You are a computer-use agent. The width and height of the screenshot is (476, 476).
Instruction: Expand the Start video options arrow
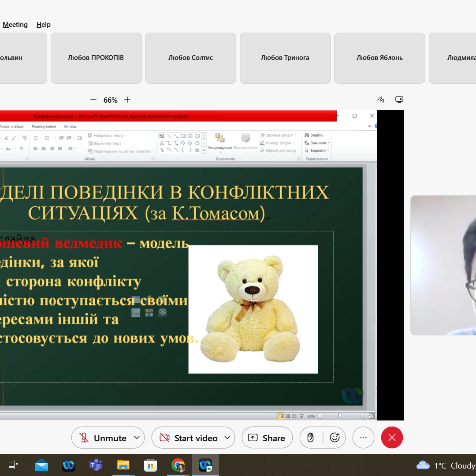227,438
